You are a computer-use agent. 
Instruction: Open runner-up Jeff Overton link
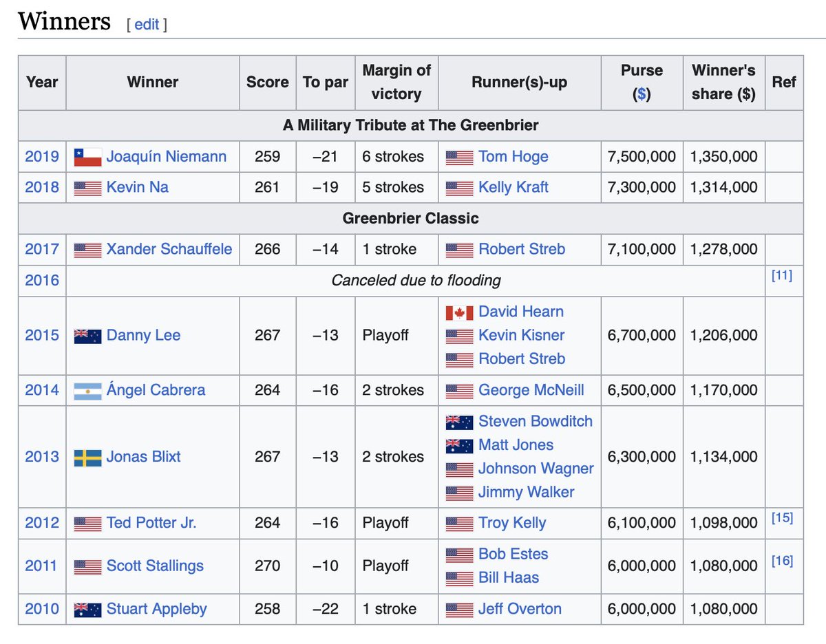520,609
